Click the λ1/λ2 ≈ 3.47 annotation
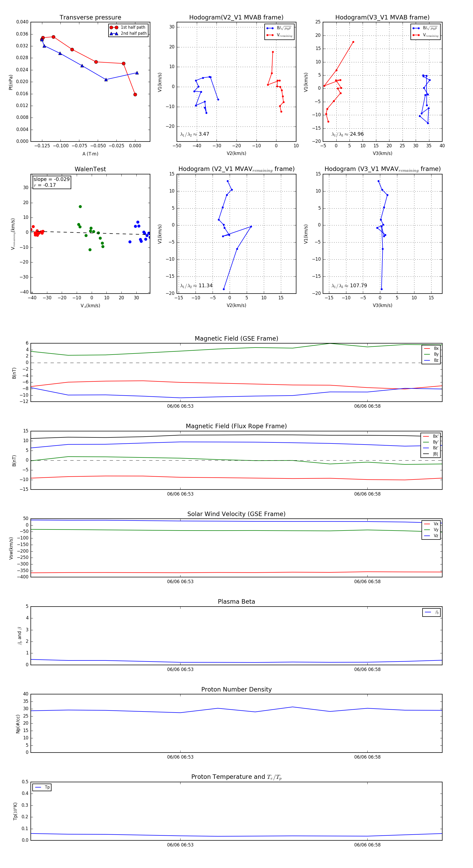473x868 pixels. point(194,134)
